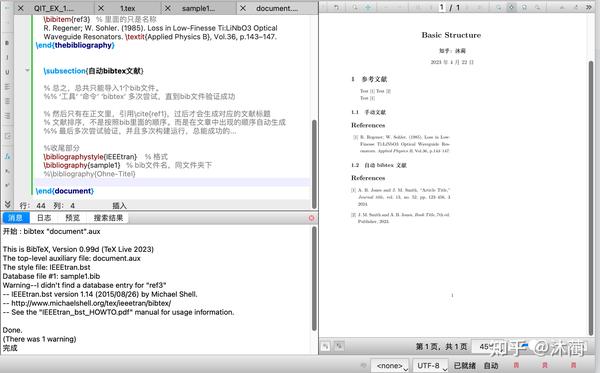Viewport: 600px width, 373px height.
Task: Open the 消息 messages tab
Action: [x=16, y=218]
